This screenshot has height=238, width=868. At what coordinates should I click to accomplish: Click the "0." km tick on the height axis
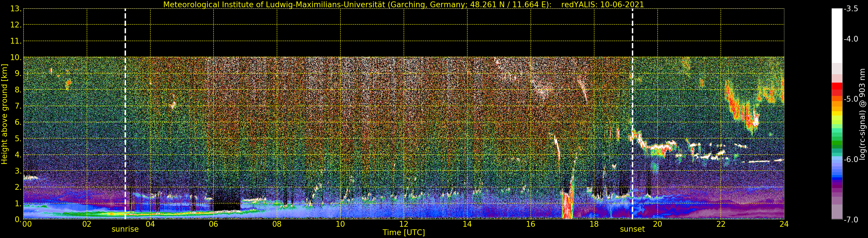pos(18,220)
